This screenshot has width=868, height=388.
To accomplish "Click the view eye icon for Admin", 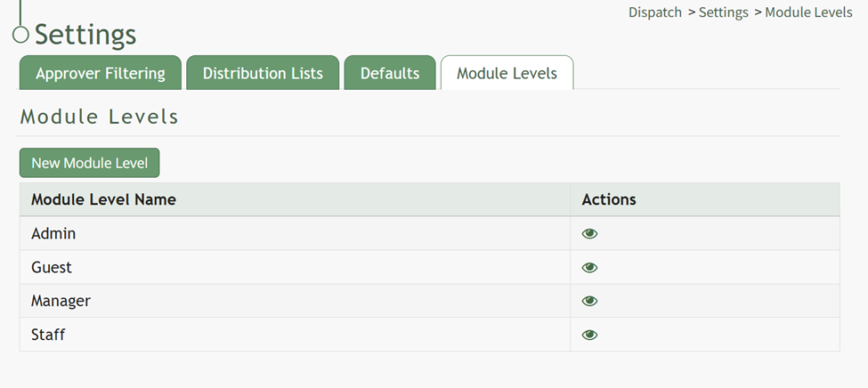I will click(589, 234).
